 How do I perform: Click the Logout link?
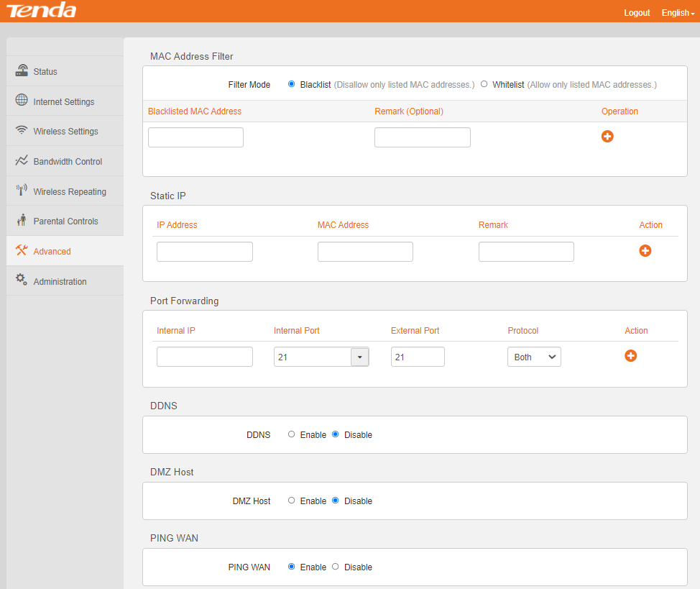[x=637, y=13]
